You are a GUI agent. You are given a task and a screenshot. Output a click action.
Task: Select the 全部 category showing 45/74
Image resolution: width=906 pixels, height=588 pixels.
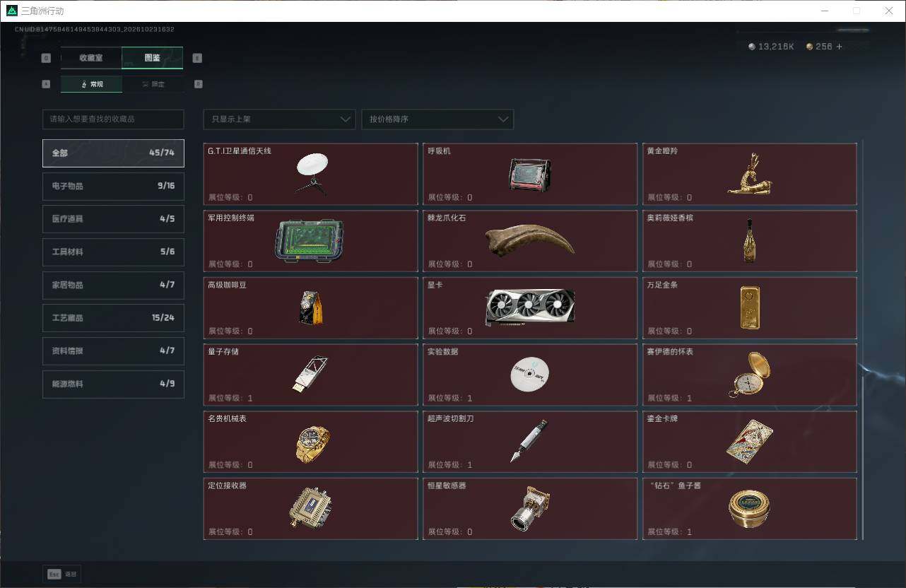point(113,153)
